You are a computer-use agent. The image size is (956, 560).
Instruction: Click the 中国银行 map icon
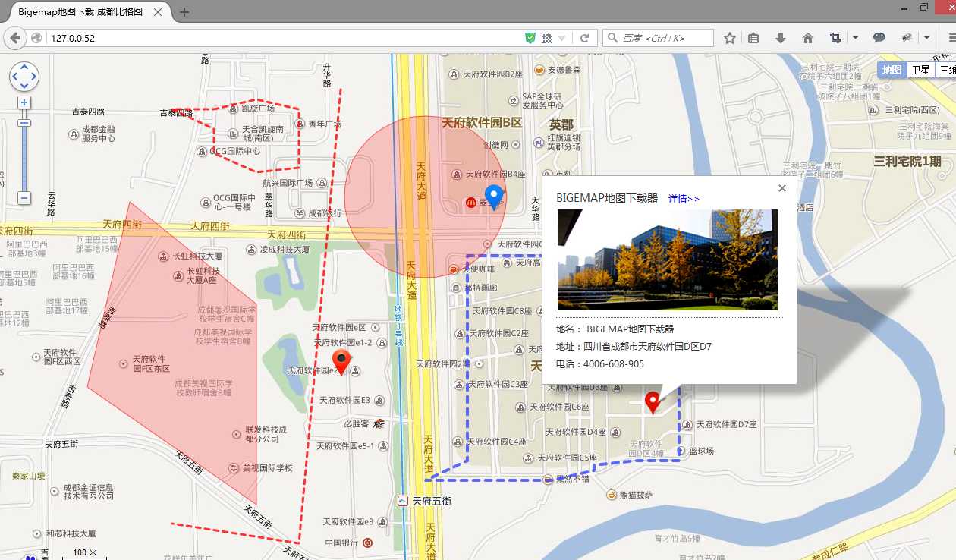[367, 543]
